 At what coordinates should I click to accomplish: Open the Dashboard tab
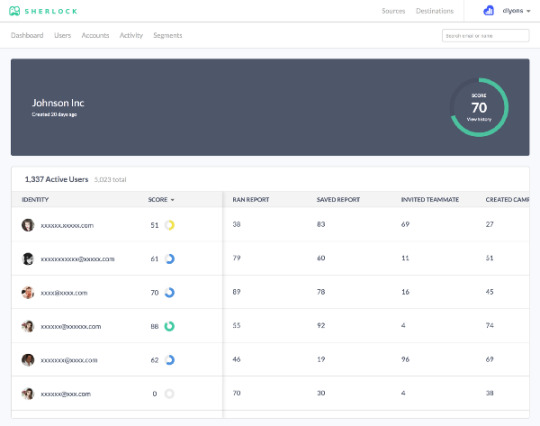pyautogui.click(x=27, y=35)
